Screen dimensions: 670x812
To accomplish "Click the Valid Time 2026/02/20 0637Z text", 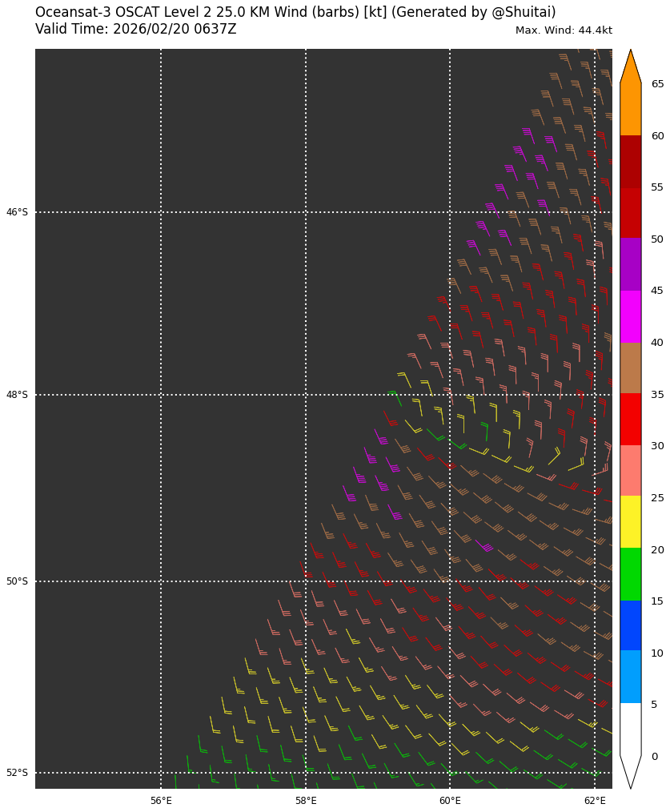I will (135, 30).
